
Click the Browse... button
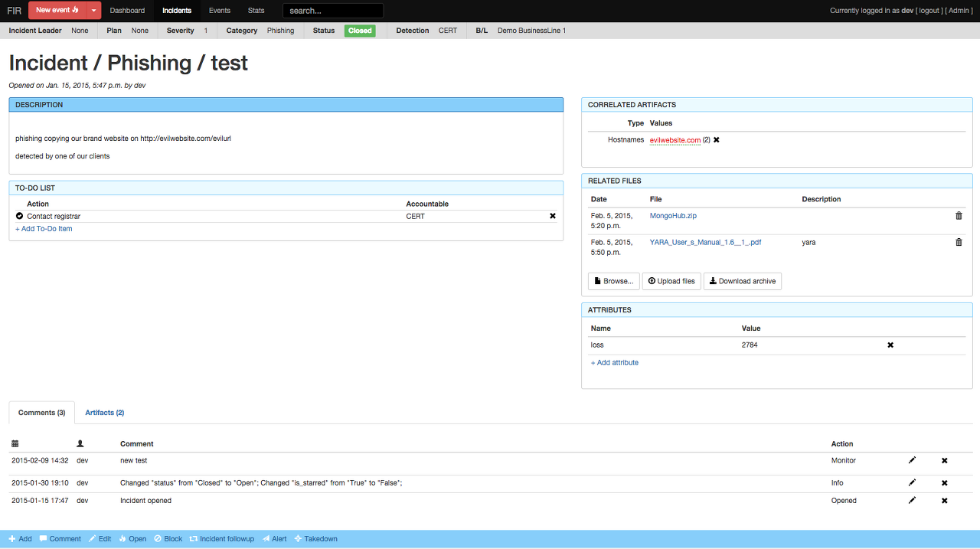click(614, 281)
